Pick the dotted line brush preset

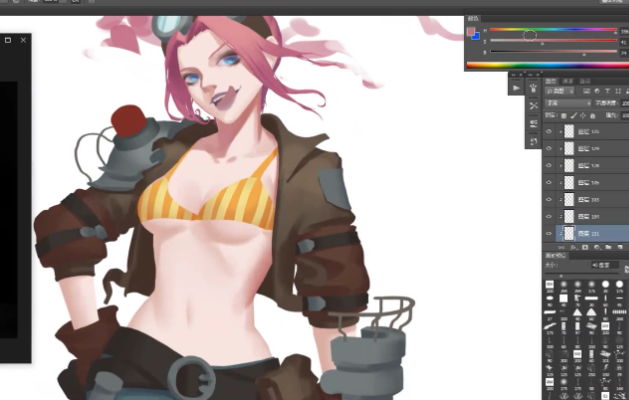[x=619, y=312]
